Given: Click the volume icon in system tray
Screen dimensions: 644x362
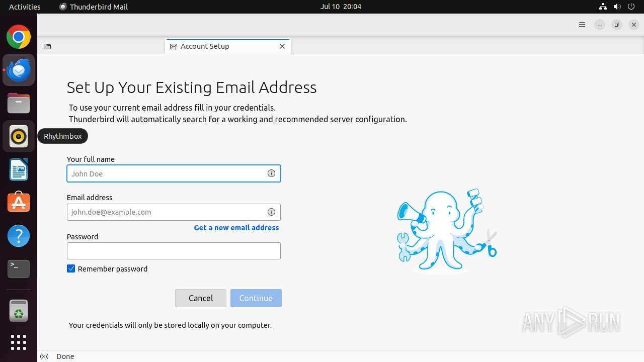Looking at the screenshot, I should coord(617,7).
